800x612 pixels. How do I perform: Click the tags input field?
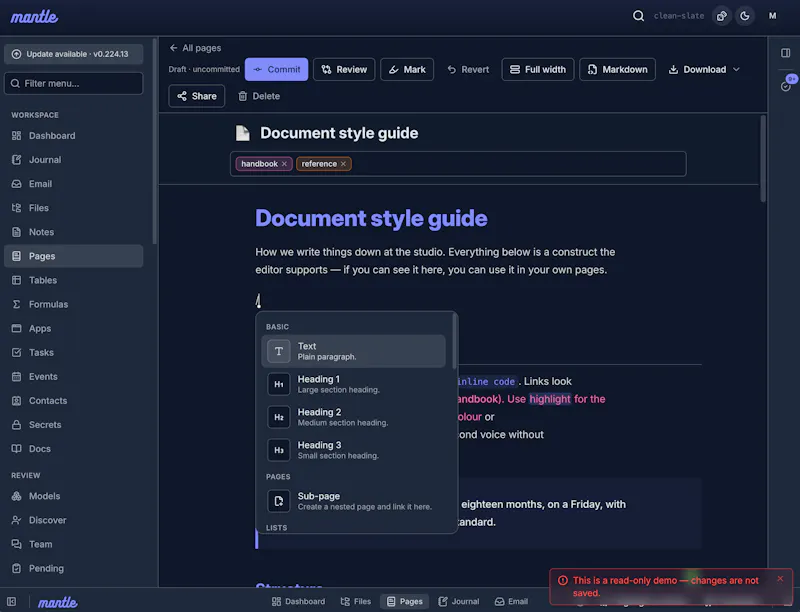click(x=458, y=164)
